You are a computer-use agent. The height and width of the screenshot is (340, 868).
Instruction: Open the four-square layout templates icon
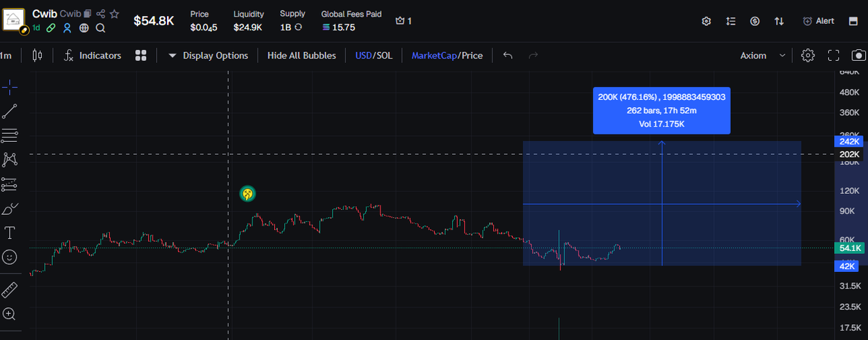(141, 55)
